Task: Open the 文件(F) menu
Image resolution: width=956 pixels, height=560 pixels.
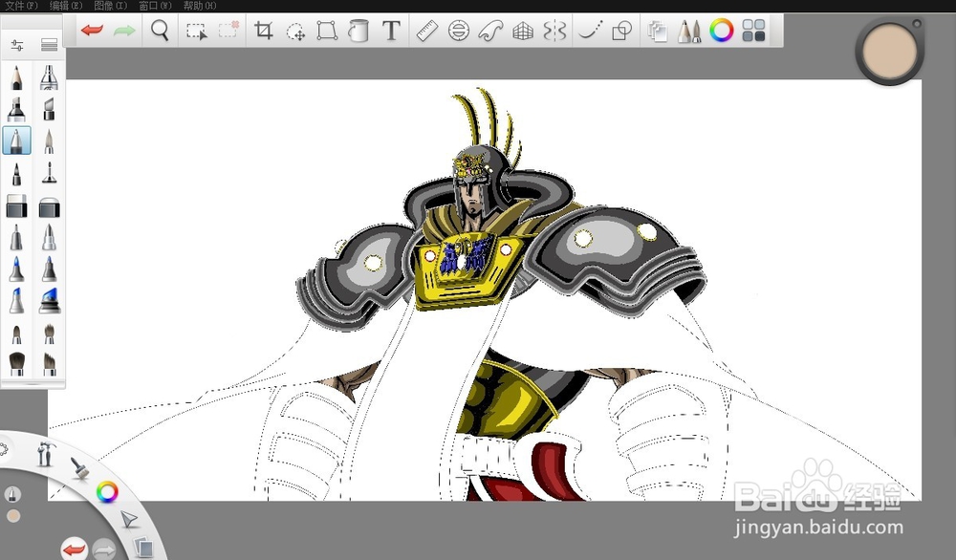Action: click(x=21, y=6)
